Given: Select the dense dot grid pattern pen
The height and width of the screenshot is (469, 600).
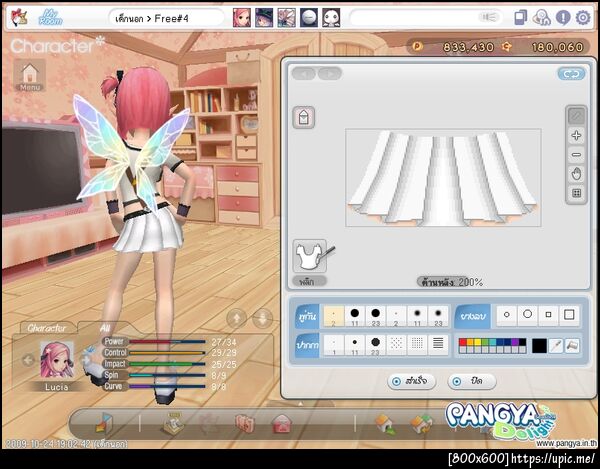Looking at the screenshot, I should click(417, 344).
